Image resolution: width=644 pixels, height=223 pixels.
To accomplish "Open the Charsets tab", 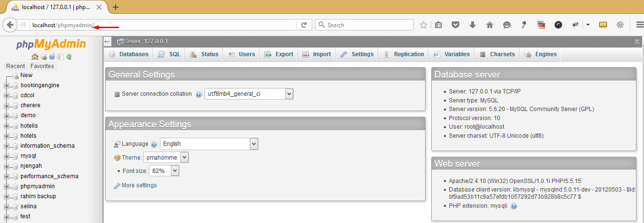I will pyautogui.click(x=497, y=54).
